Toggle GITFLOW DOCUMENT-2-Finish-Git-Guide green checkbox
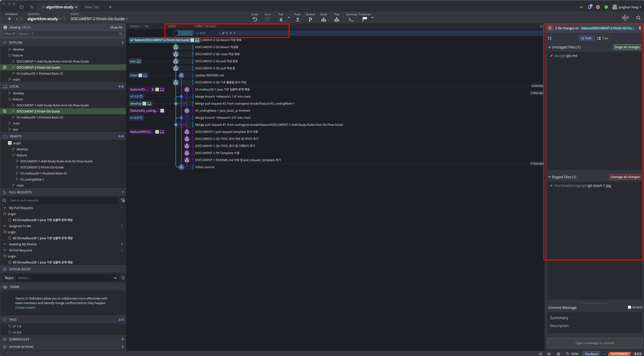The height and width of the screenshot is (356, 644). (5, 67)
